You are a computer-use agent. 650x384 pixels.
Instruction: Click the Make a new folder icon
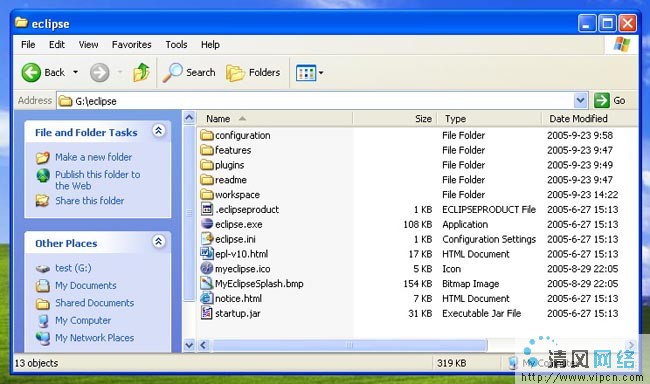43,158
